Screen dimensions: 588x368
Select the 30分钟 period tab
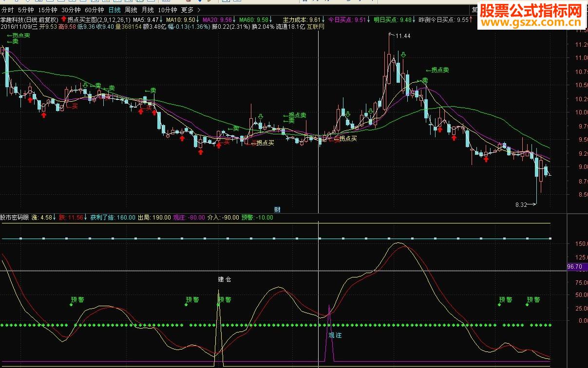coord(71,10)
